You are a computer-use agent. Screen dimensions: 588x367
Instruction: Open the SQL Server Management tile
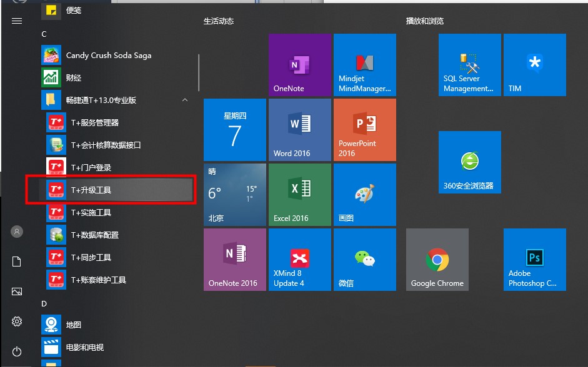tap(469, 65)
